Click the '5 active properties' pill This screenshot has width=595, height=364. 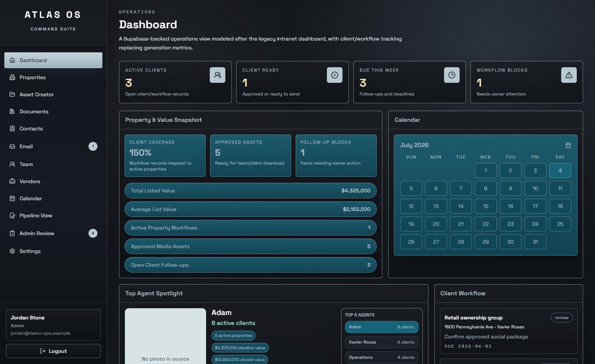(x=234, y=335)
